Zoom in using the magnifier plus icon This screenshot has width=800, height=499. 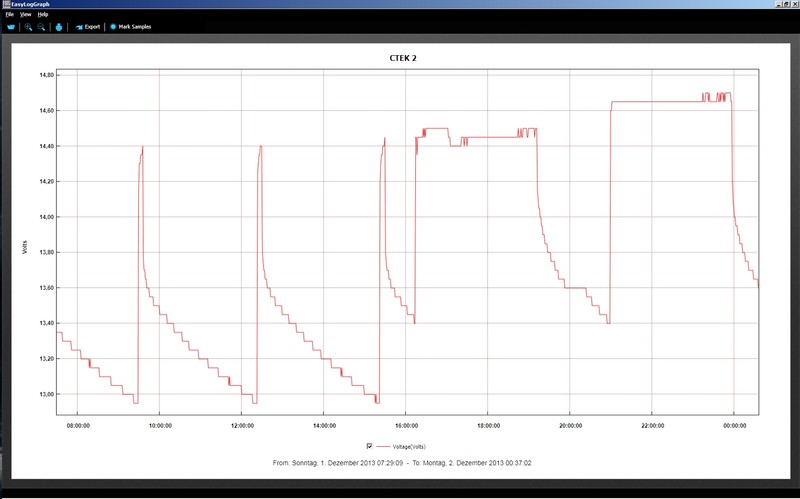tap(29, 27)
